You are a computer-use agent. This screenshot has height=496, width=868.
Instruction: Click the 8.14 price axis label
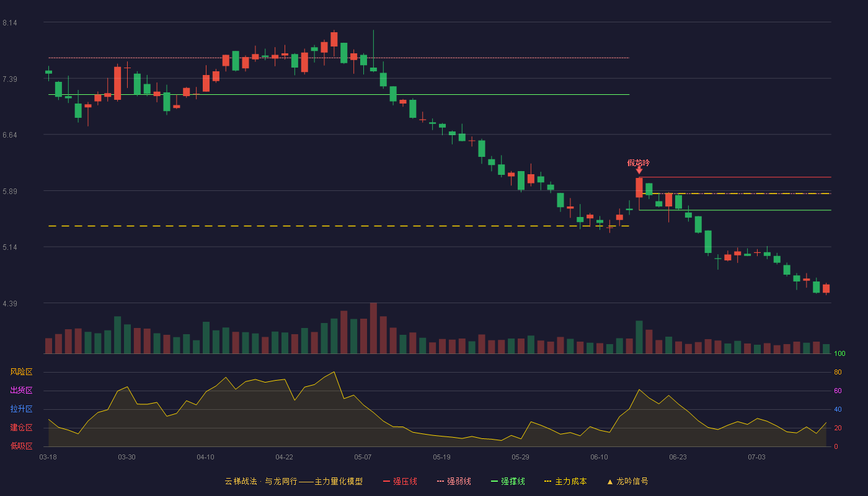pyautogui.click(x=9, y=23)
